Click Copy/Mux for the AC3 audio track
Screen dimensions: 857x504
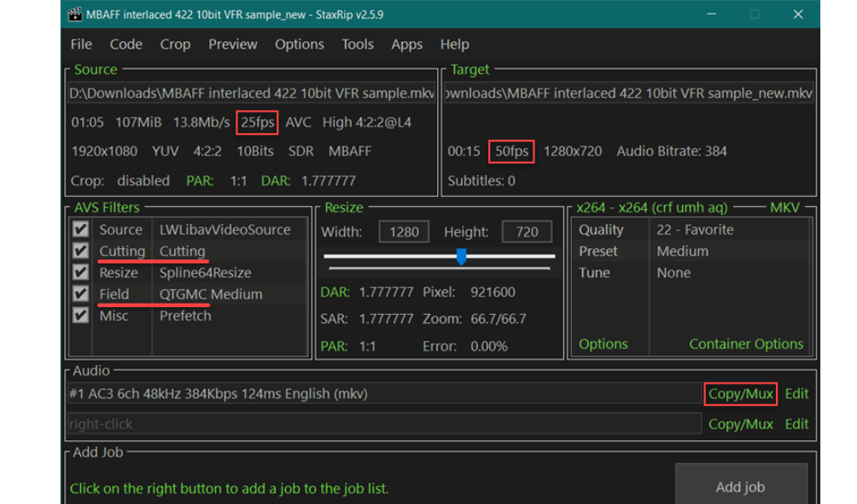(741, 394)
